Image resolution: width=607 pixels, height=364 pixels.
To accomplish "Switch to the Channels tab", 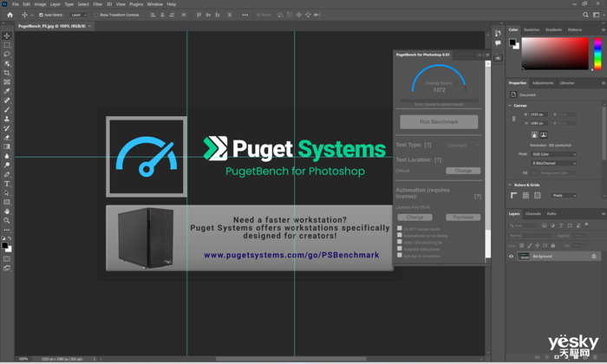I will click(x=534, y=213).
